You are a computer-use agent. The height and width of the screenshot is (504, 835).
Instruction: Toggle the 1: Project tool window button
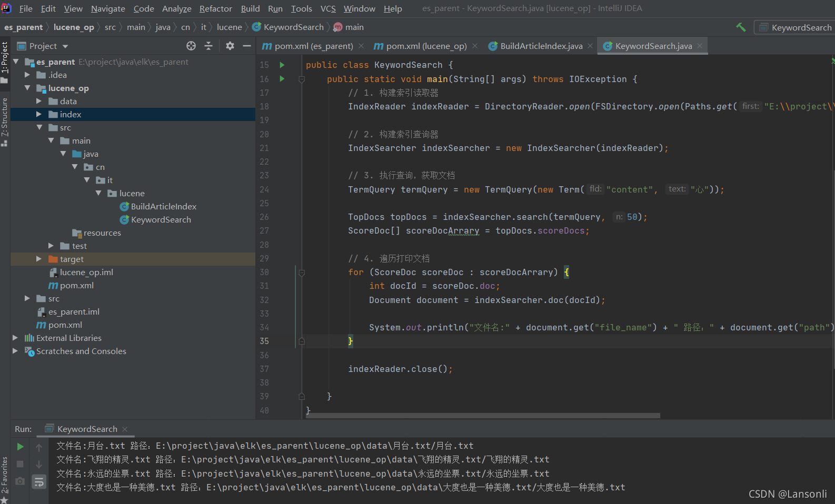(x=5, y=62)
